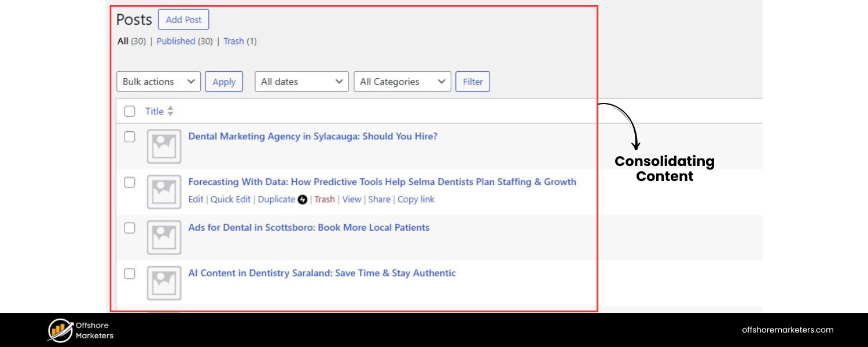Open the Ads for Dental in Scottsboro post
This screenshot has height=347, width=868.
click(309, 227)
